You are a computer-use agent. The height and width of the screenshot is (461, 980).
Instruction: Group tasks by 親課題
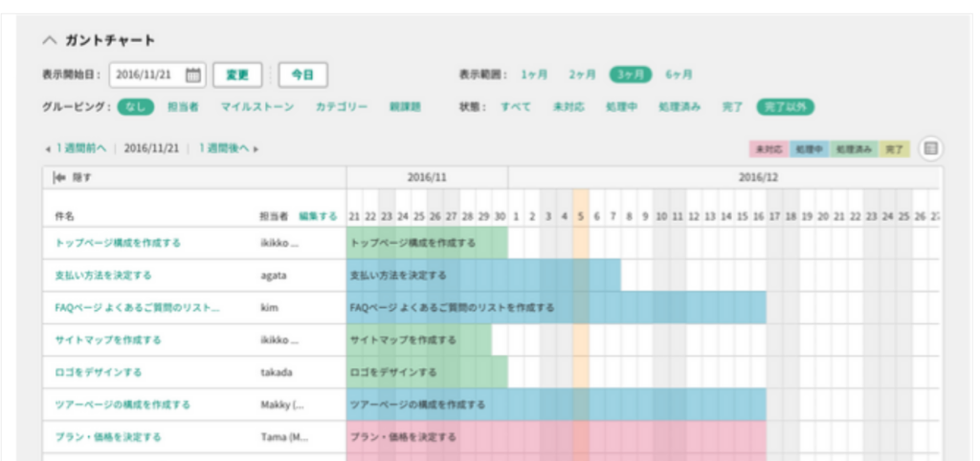pos(405,107)
